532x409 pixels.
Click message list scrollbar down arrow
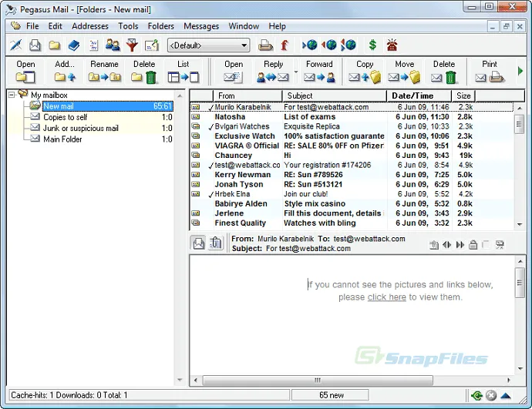click(x=520, y=224)
